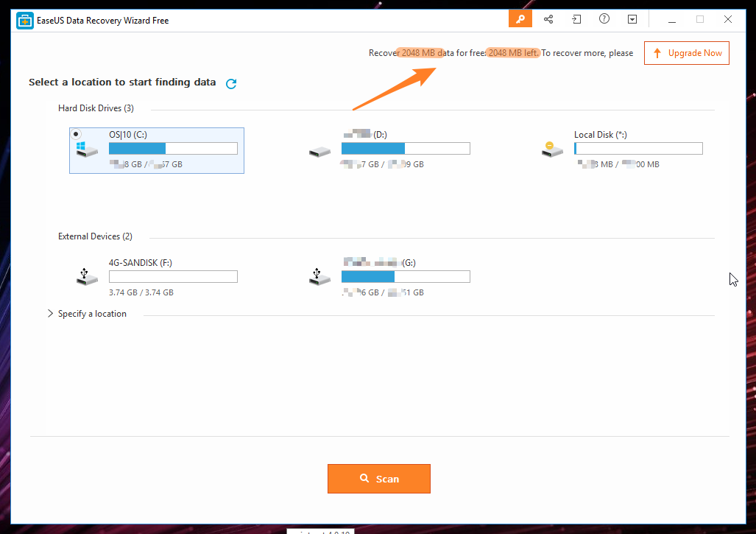The image size is (756, 534).
Task: Refresh the drive list icon
Action: [231, 83]
